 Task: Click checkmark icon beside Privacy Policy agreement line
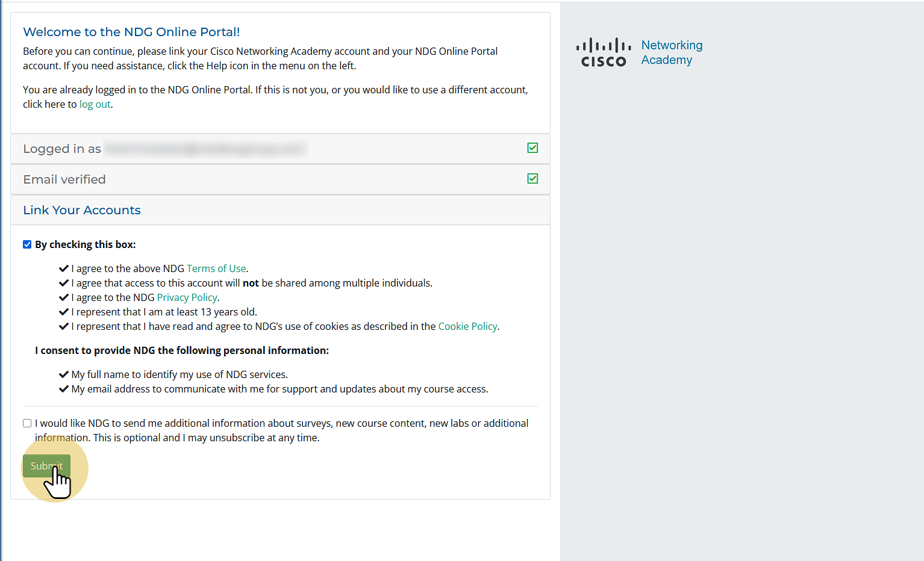tap(64, 297)
